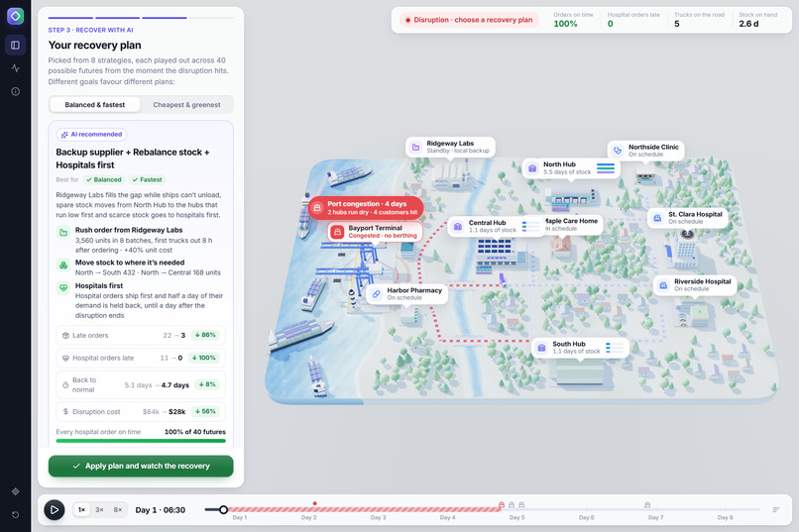The height and width of the screenshot is (532, 799).
Task: Open the event list icon at the timeline's end
Action: (x=775, y=509)
